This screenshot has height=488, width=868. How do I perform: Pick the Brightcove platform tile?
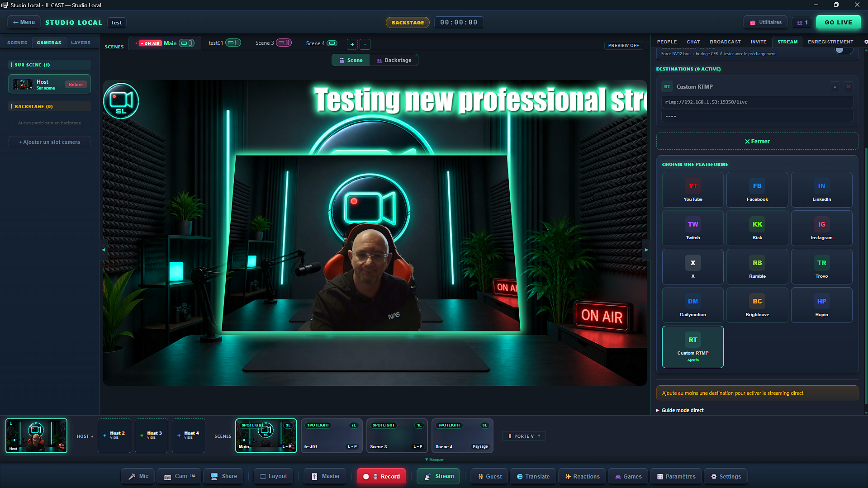(757, 305)
